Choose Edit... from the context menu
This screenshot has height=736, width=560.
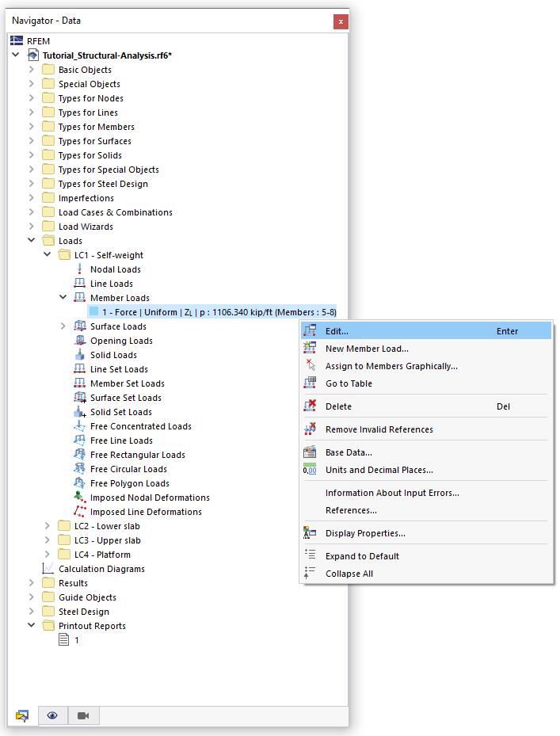coord(426,331)
